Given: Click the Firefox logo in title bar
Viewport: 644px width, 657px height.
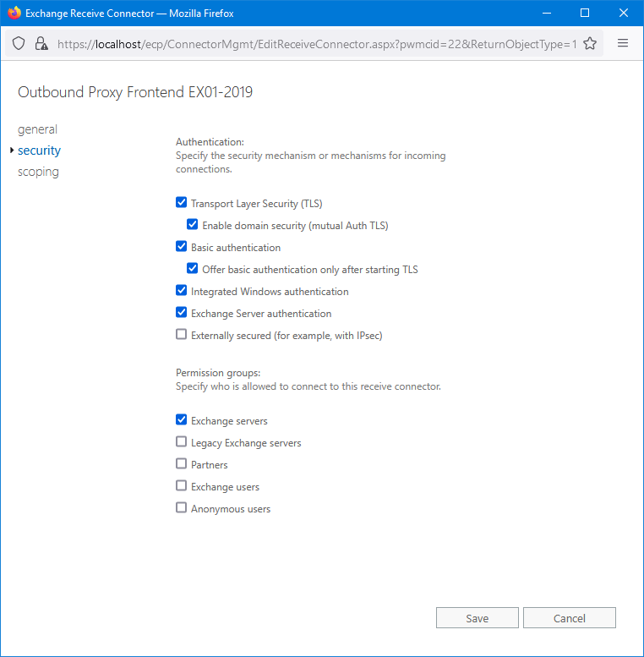Looking at the screenshot, I should point(14,14).
